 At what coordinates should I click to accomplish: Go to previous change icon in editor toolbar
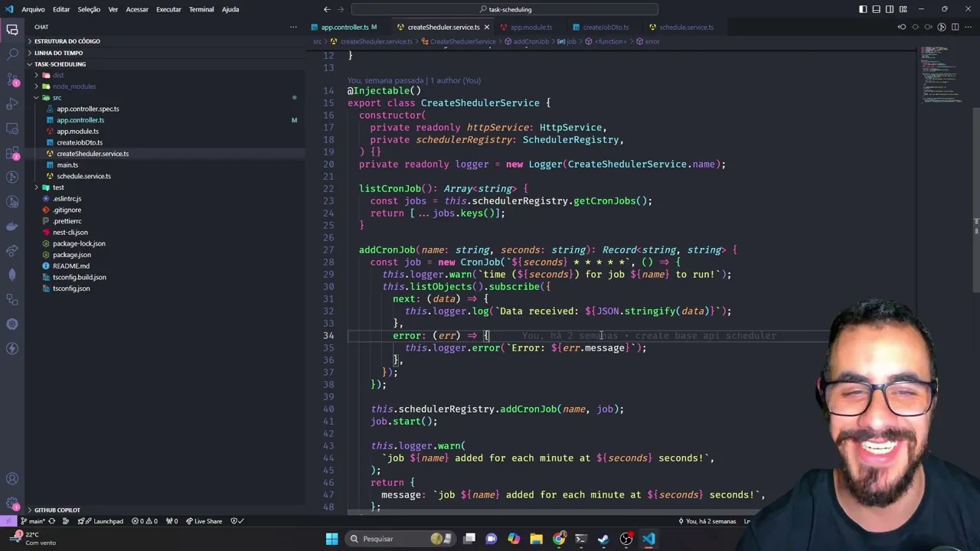coord(902,27)
